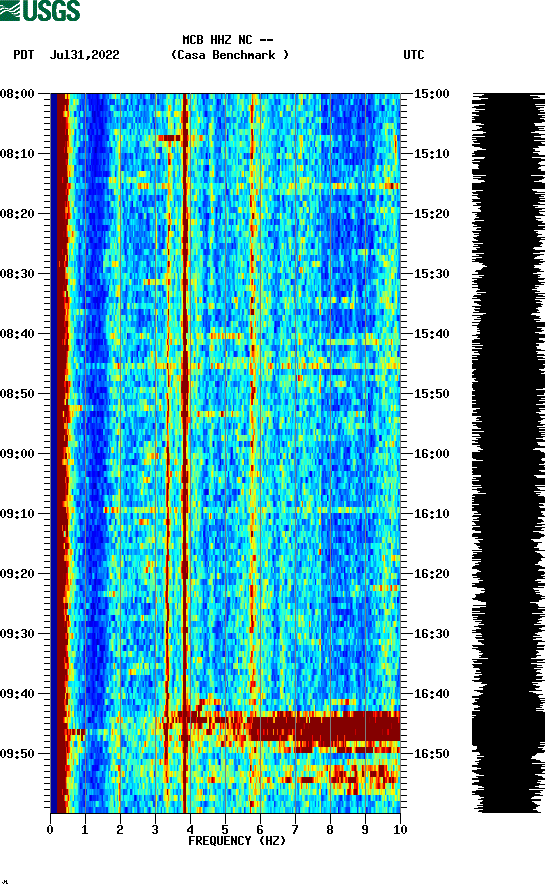Screen dimensions: 552x893
Task: Click the '15:40' UTC time label
Action: pyautogui.click(x=431, y=334)
